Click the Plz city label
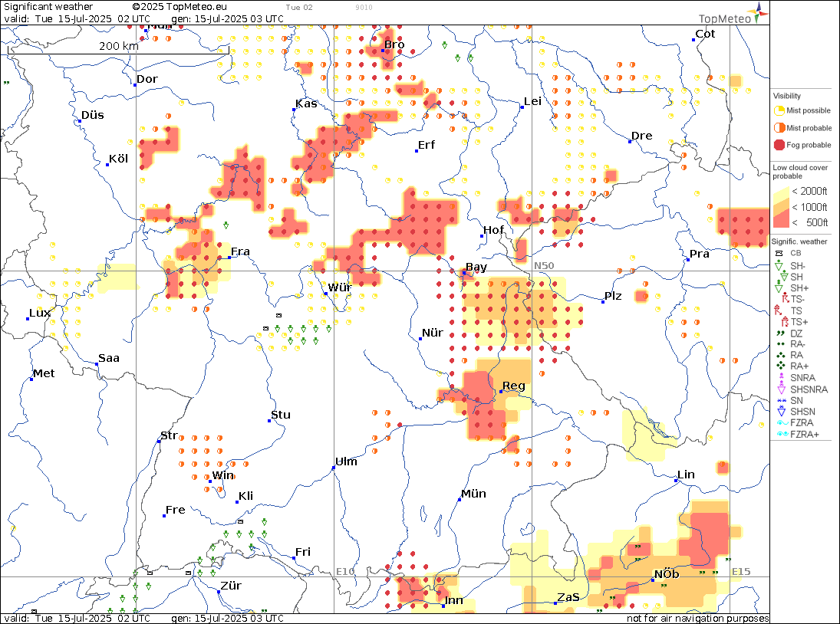The width and height of the screenshot is (840, 624). [613, 296]
